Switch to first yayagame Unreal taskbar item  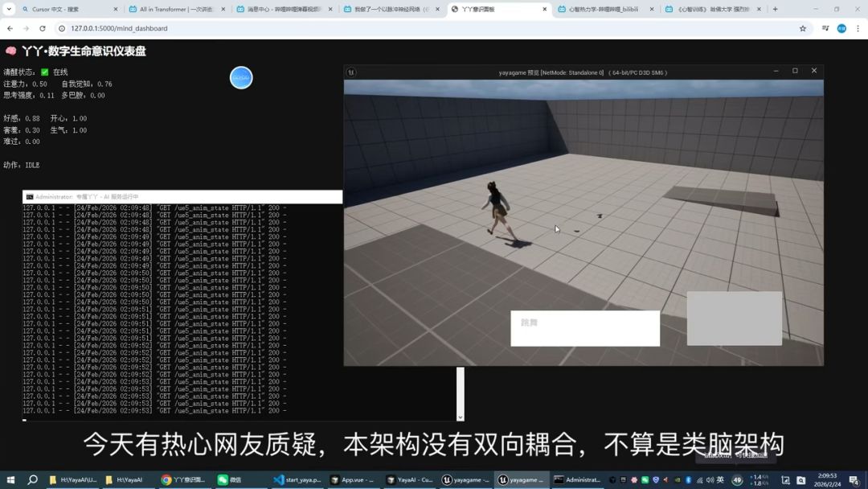click(465, 479)
